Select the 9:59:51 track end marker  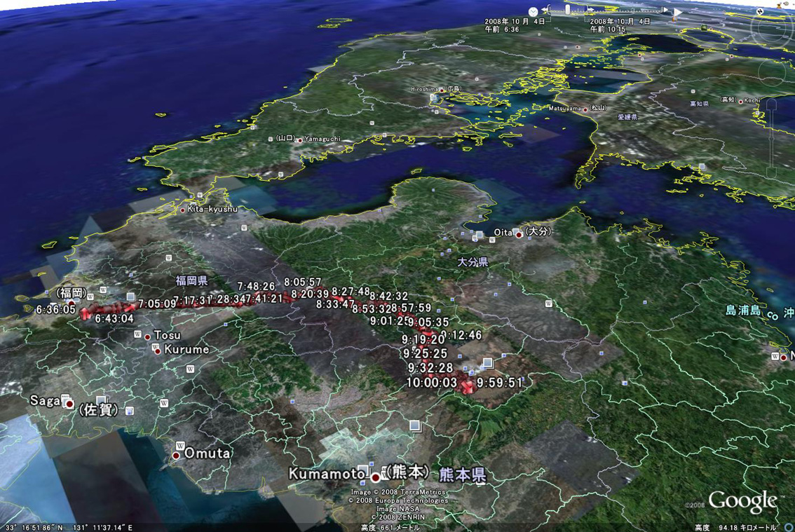(x=468, y=386)
